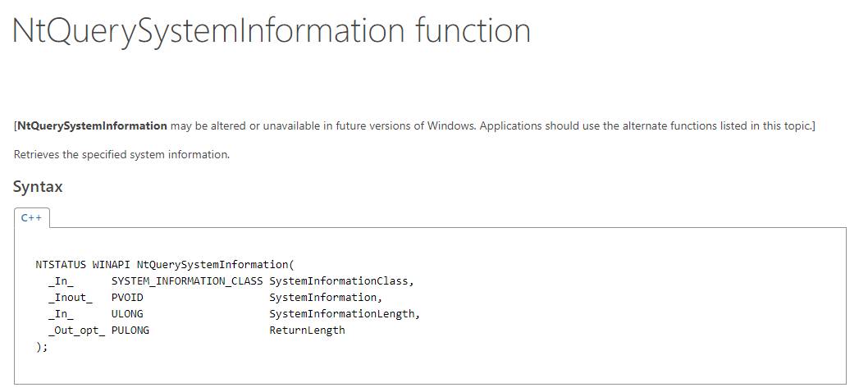Click NTSTATUS return type in the code
Screen dimensions: 868x392
click(x=61, y=265)
